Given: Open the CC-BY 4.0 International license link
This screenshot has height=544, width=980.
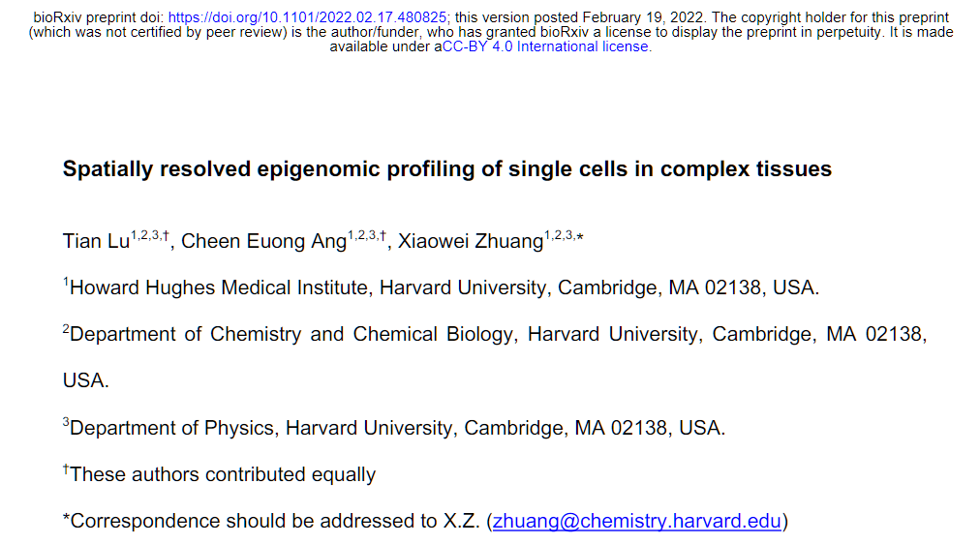Looking at the screenshot, I should point(546,46).
